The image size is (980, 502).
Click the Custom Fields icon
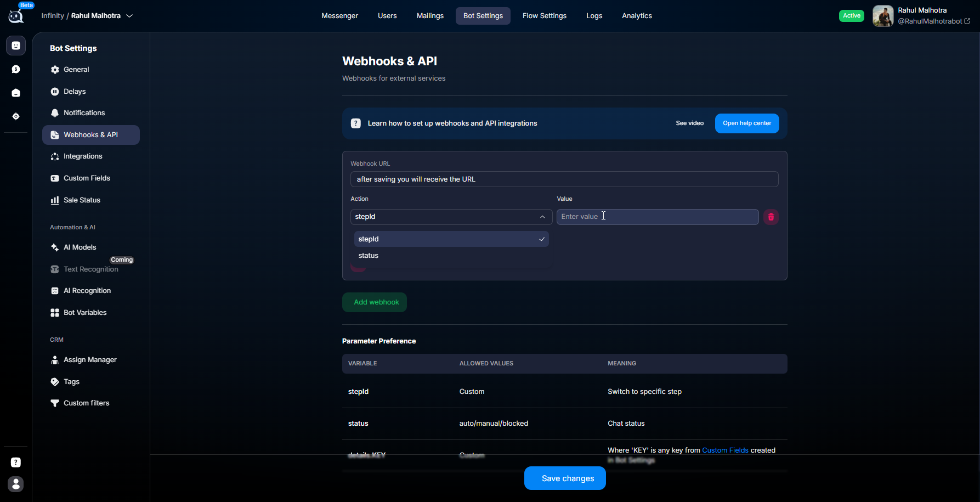coord(55,178)
